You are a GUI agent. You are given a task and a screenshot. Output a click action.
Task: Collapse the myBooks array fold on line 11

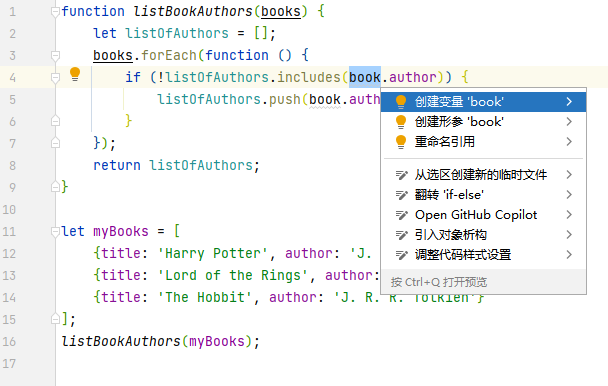click(x=55, y=232)
